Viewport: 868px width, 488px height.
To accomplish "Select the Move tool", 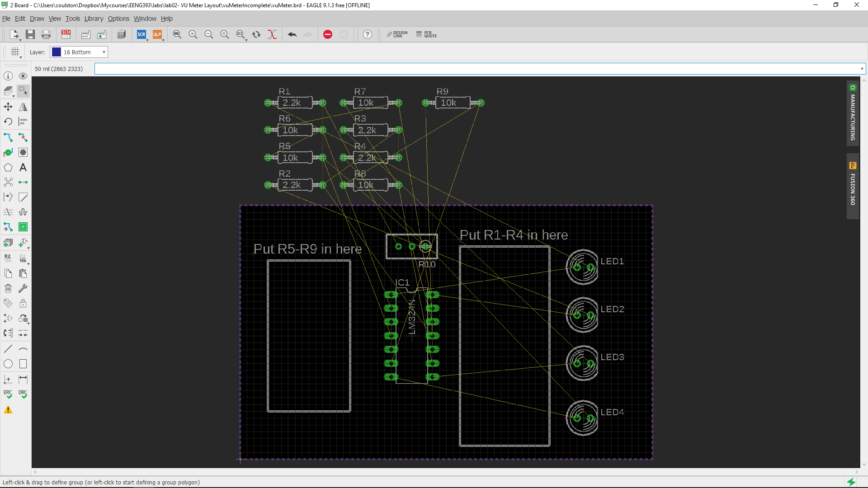I will (8, 107).
